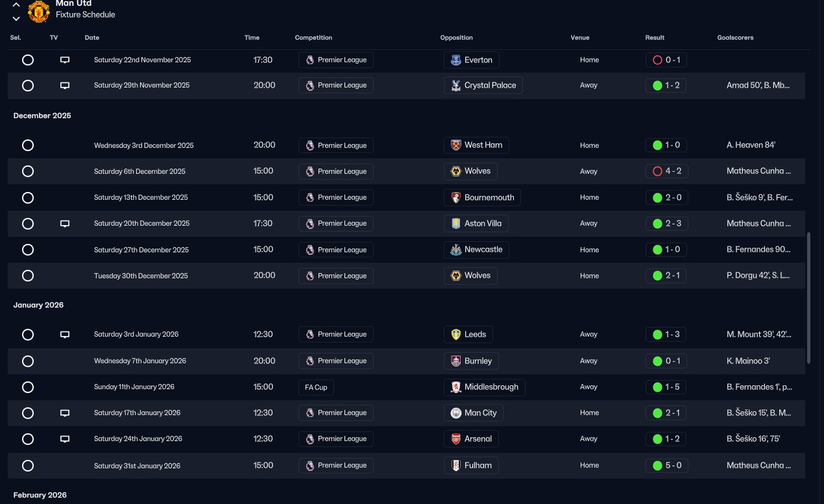Click Premier League logo on Fulham fixture
The image size is (824, 504).
[x=310, y=466]
